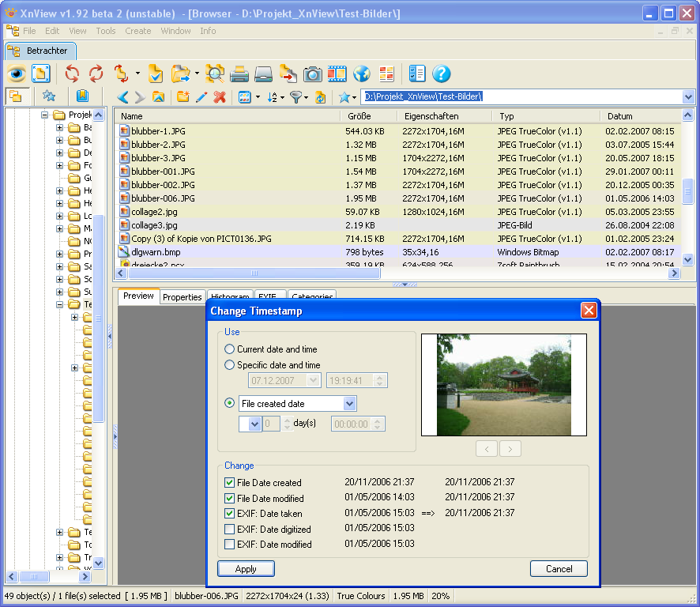Click the folder tree vertical scrollbar thumb
Screen dimensions: 700x607
click(99, 318)
